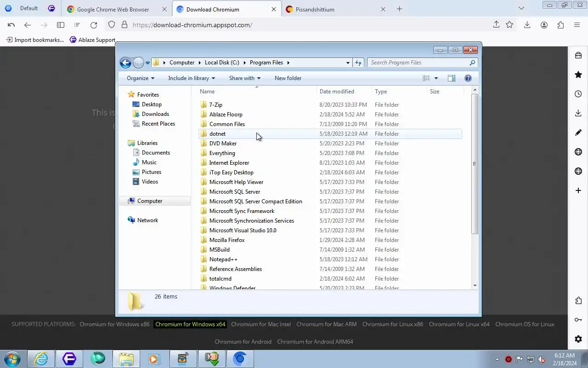Open history clock in the right sidebar
588x368 pixels.
pos(578,94)
